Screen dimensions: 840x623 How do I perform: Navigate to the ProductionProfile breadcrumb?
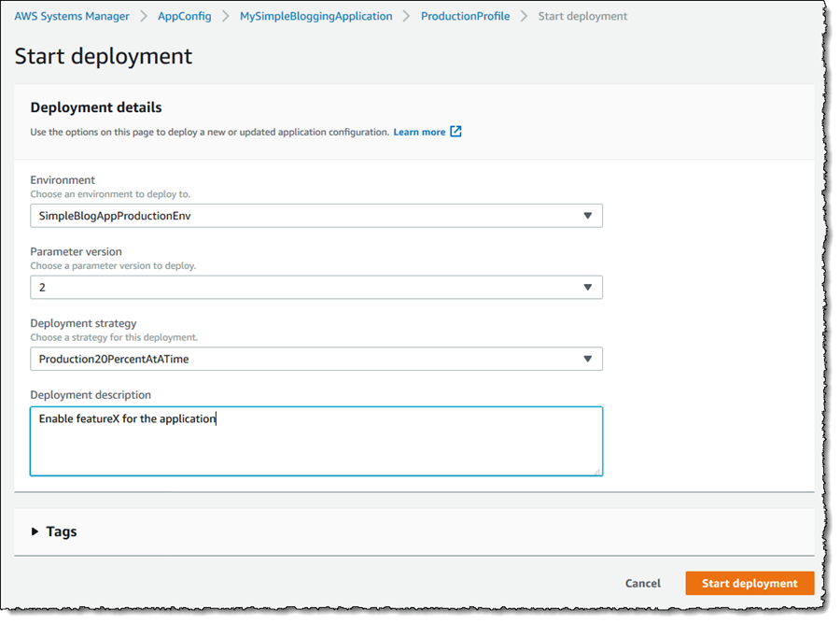click(x=465, y=16)
